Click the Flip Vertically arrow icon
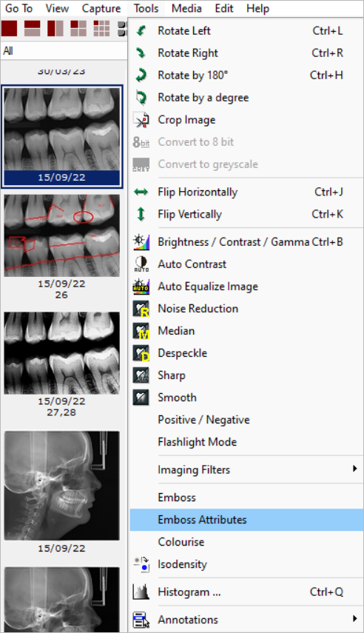This screenshot has width=364, height=633. tap(141, 215)
